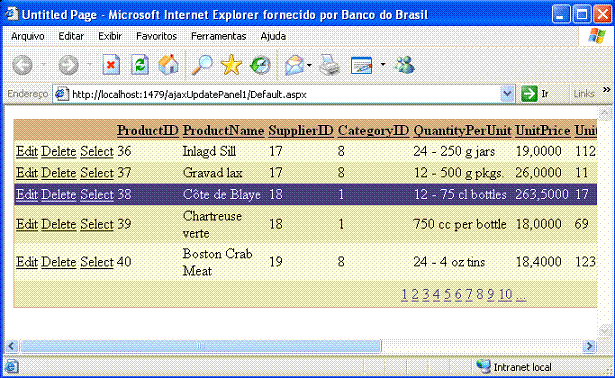615x378 pixels.
Task: Click the '24 - 4 oz tins' cell
Action: coord(449,262)
